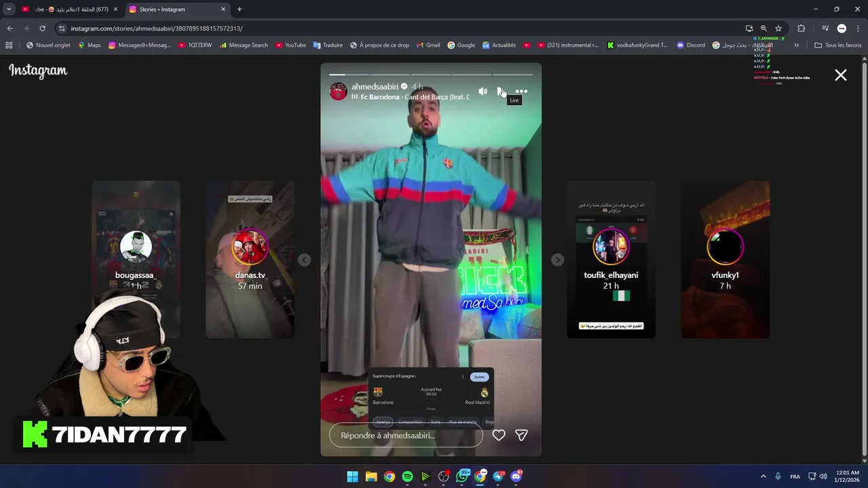Open the story three-dots options menu
This screenshot has height=488, width=868.
click(521, 91)
